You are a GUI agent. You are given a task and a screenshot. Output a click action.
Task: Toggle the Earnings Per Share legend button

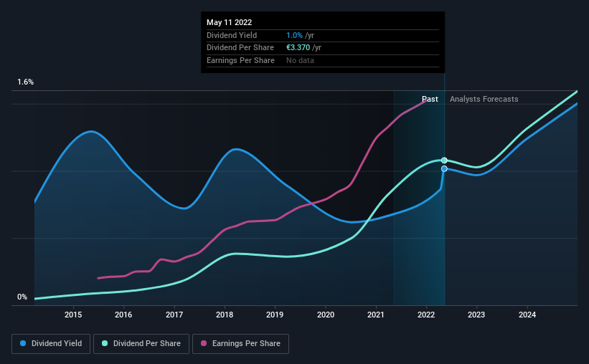click(240, 344)
